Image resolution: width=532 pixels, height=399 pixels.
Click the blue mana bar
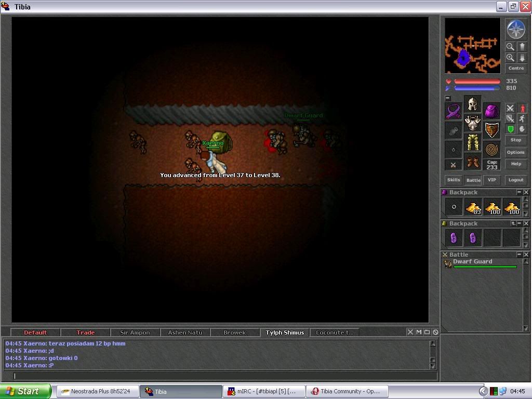tap(477, 88)
